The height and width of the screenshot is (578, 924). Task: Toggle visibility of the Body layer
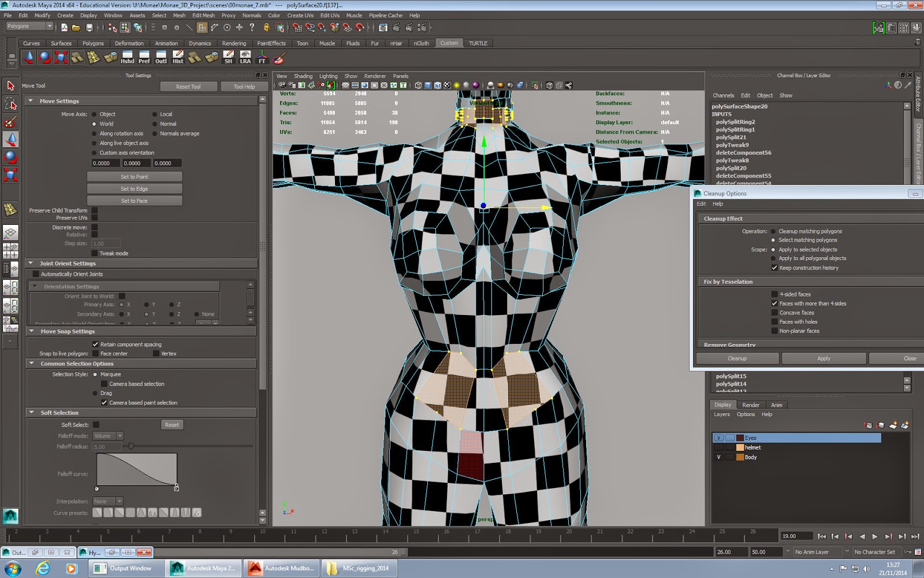click(718, 457)
